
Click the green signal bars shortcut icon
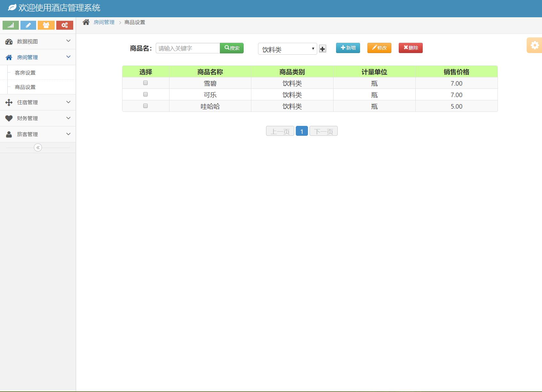coord(11,25)
